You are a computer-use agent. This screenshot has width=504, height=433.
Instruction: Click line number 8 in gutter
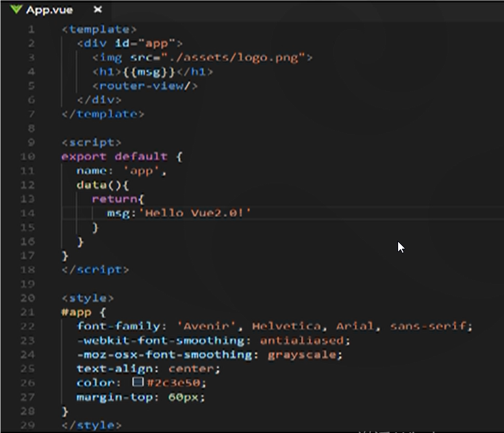coord(31,128)
